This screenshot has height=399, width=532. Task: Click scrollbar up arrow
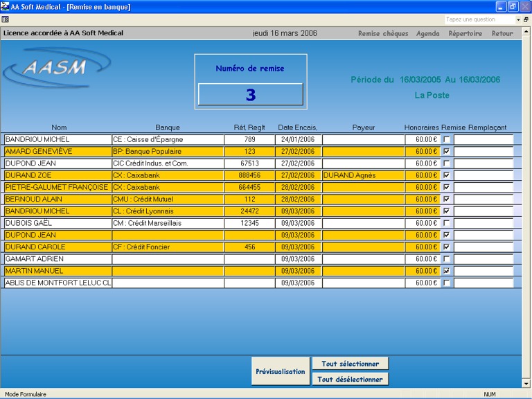tap(526, 32)
